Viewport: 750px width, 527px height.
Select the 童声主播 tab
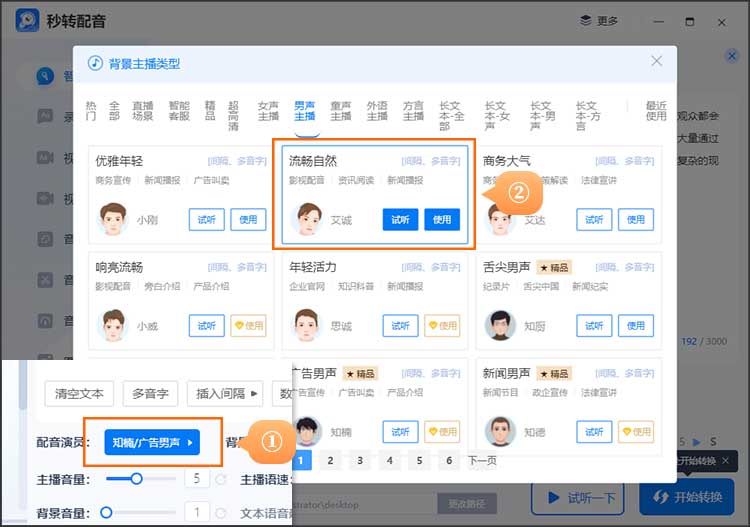[x=341, y=111]
